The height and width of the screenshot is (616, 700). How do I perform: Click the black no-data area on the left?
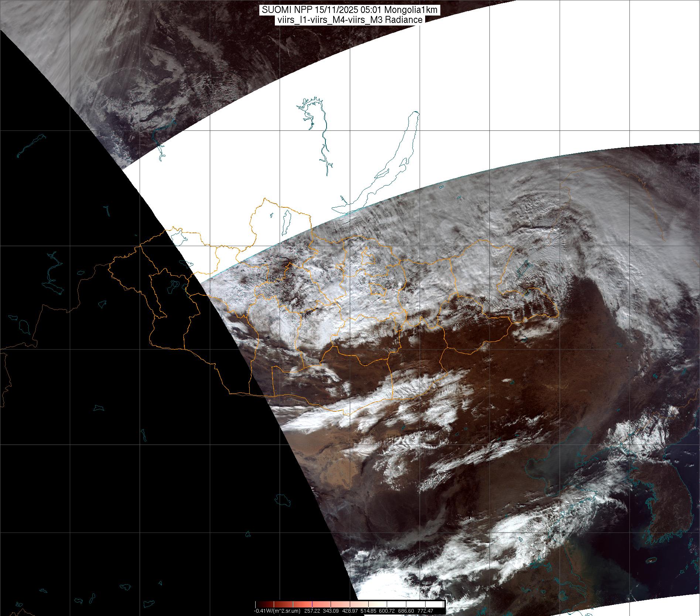(111, 443)
